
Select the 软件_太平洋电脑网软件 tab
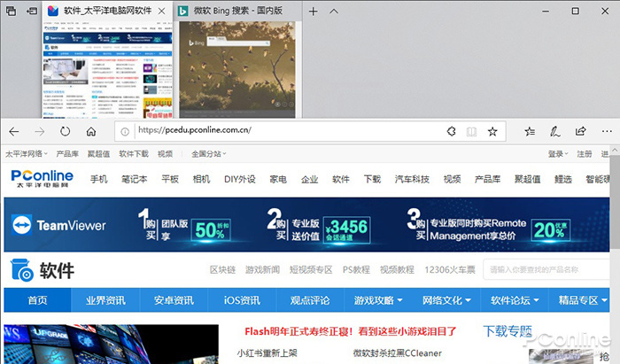click(x=107, y=11)
